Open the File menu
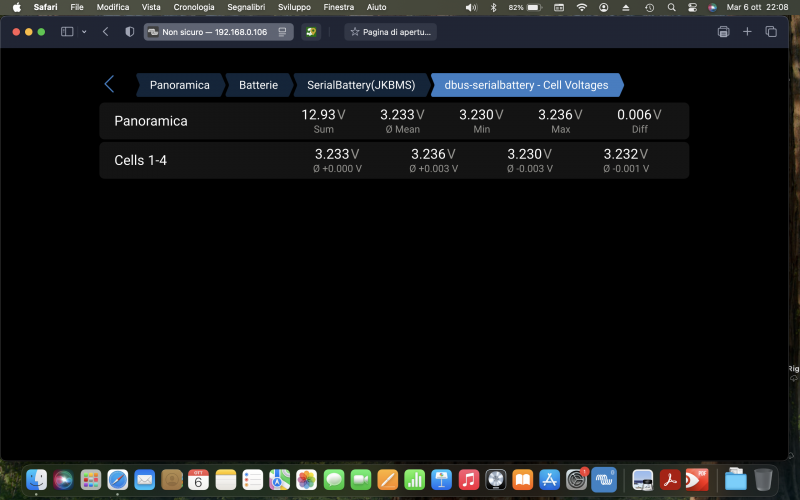 (77, 7)
